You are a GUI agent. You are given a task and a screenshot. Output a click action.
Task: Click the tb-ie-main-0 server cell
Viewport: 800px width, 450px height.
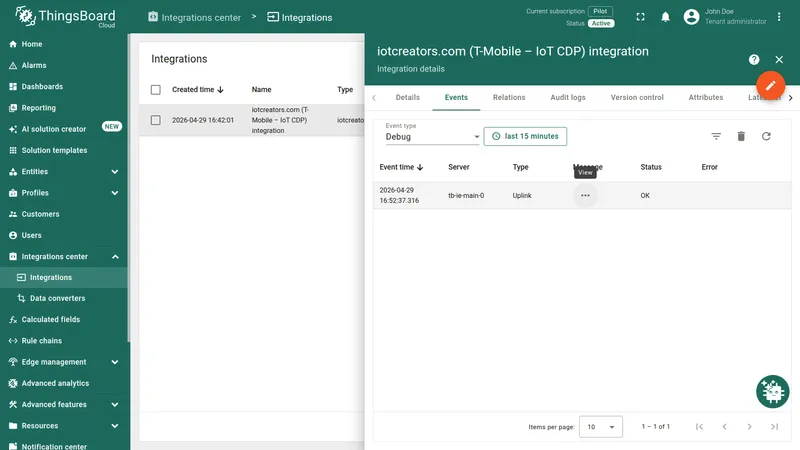[x=466, y=195]
